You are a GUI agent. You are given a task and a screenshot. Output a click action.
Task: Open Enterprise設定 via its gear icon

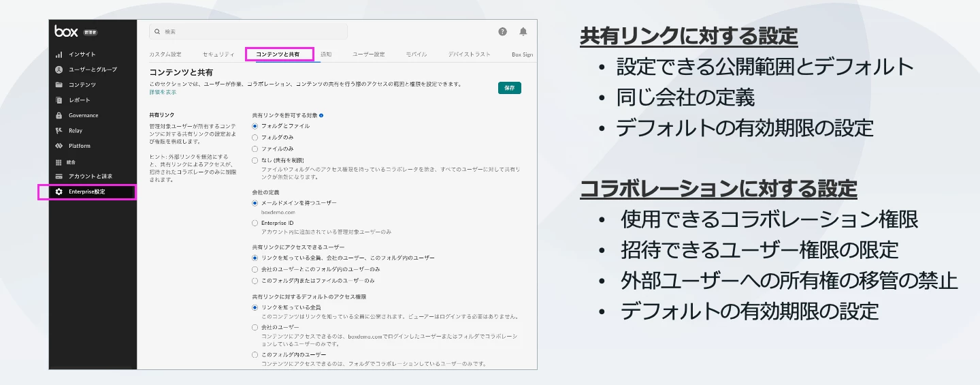tap(59, 192)
